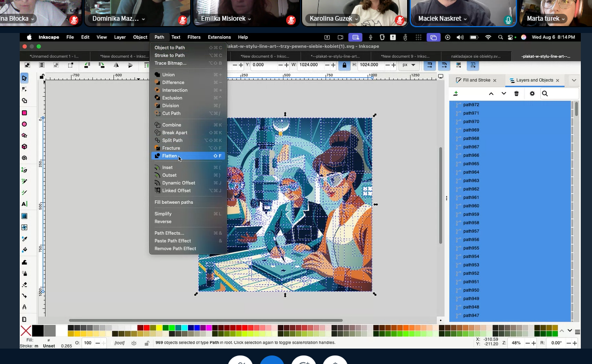Switch to New document 9 tab
The width and height of the screenshot is (592, 364).
[405, 56]
